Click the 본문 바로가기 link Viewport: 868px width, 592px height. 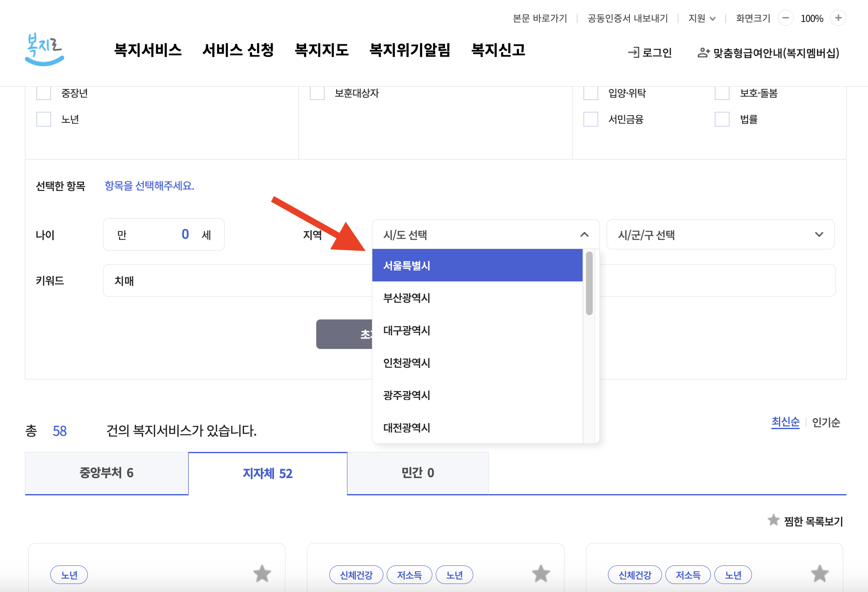pyautogui.click(x=540, y=18)
